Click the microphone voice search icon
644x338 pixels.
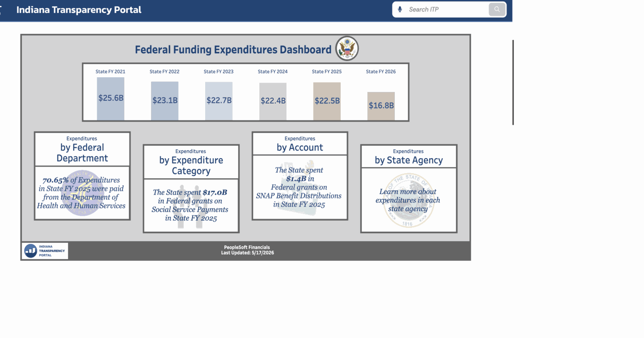click(x=400, y=9)
